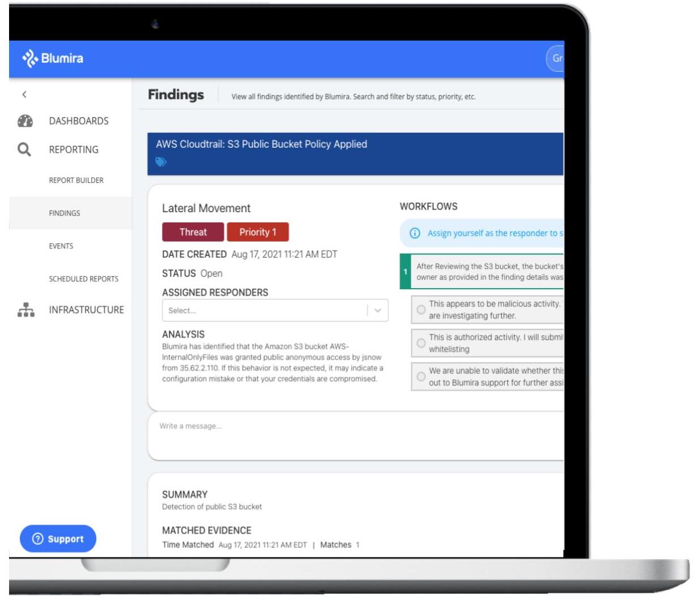Select Findings in the sidebar

coord(70,213)
